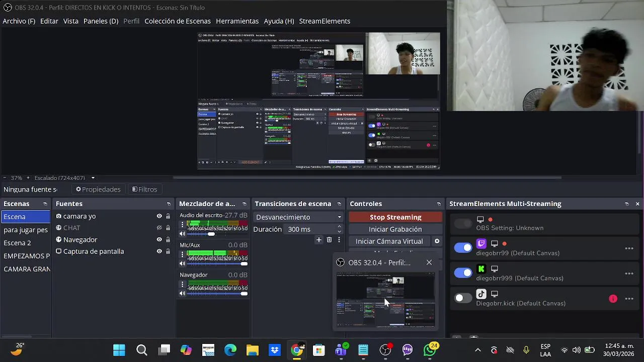This screenshot has width=644, height=362.
Task: Toggle the OBS Setting Unknown output switch
Action: 463,223
